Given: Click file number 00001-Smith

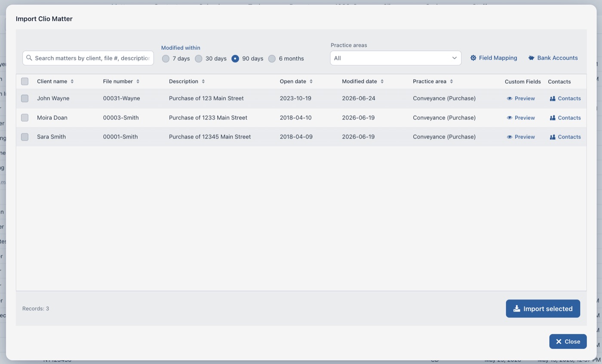Looking at the screenshot, I should click(x=120, y=137).
